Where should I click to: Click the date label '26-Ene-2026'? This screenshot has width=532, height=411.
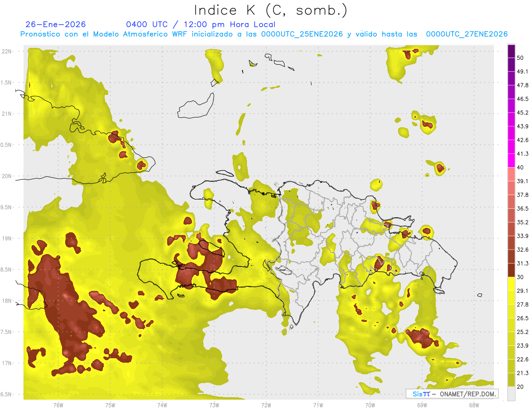click(x=56, y=24)
